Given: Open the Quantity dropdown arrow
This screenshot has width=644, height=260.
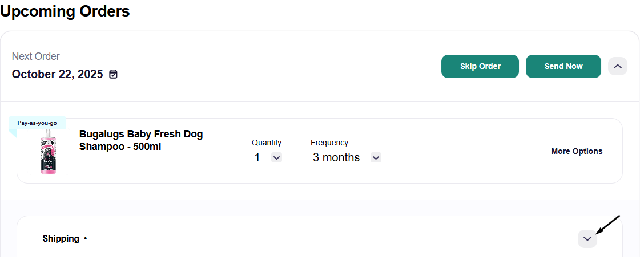Looking at the screenshot, I should pyautogui.click(x=276, y=157).
